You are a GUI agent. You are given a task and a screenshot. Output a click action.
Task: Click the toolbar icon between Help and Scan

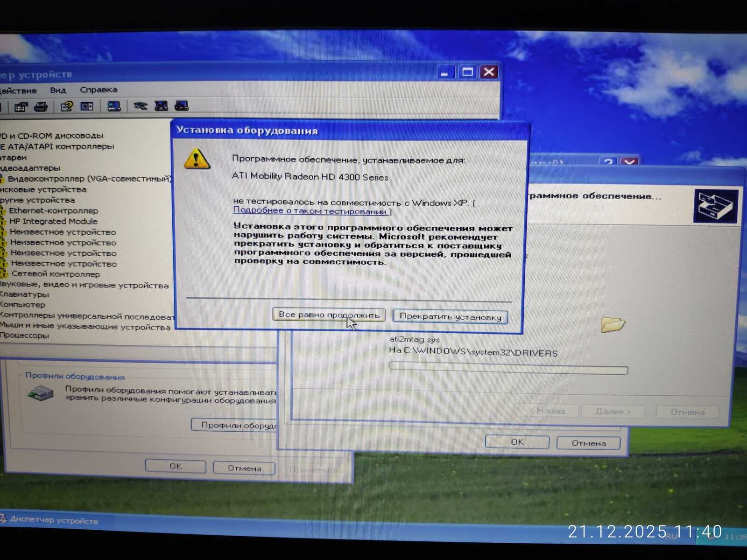tap(87, 106)
